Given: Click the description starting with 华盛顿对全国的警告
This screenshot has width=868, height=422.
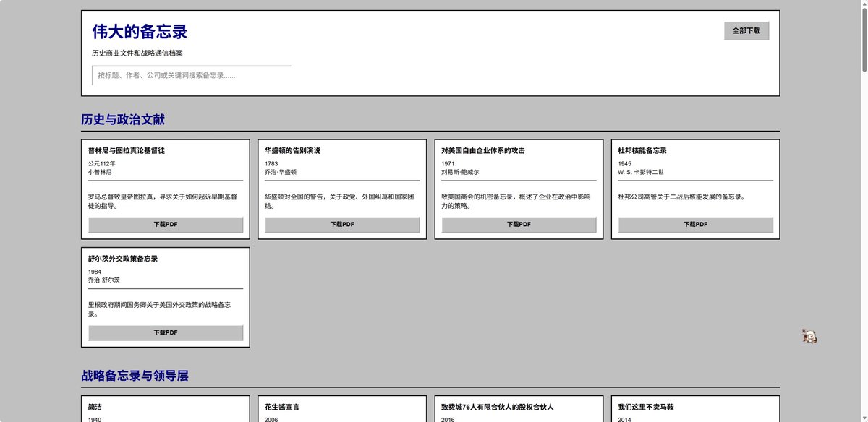Looking at the screenshot, I should (339, 201).
